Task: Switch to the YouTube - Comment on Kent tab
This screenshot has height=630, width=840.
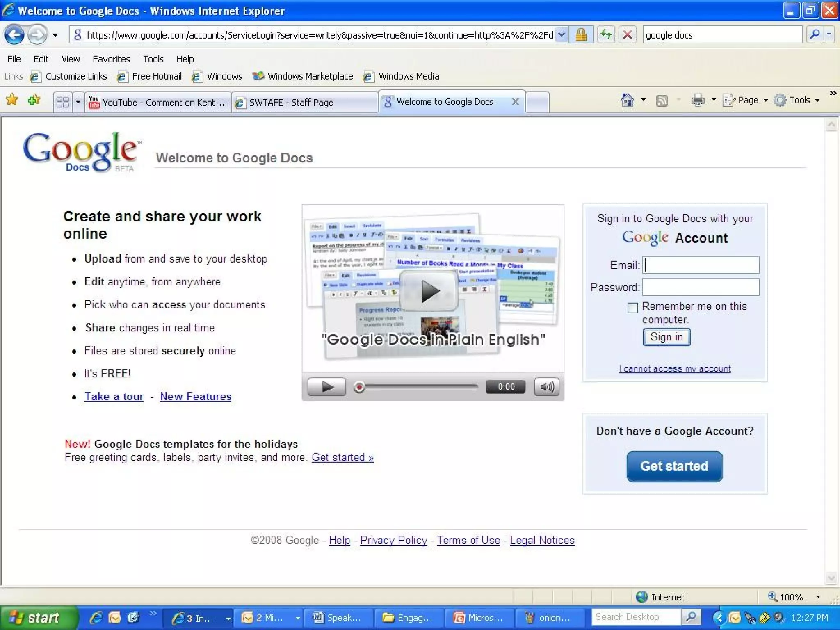Action: pyautogui.click(x=158, y=102)
